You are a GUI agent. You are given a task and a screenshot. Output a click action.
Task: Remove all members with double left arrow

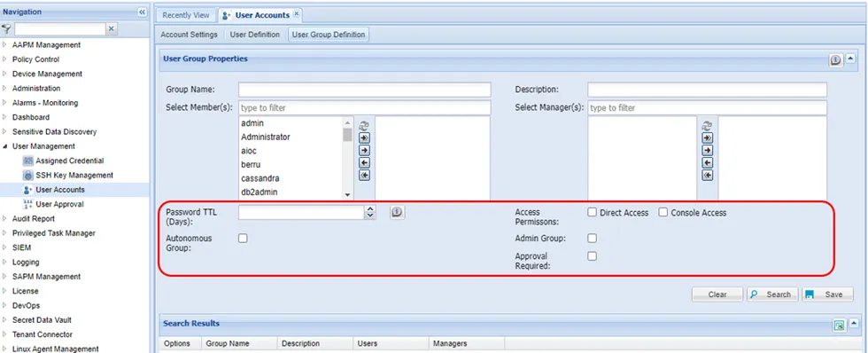tap(364, 175)
